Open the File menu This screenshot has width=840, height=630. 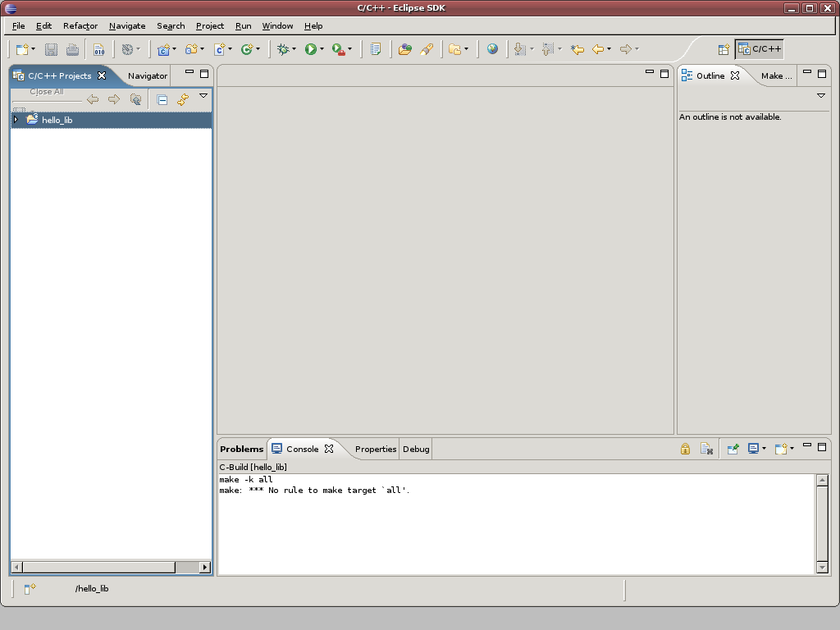tap(18, 25)
